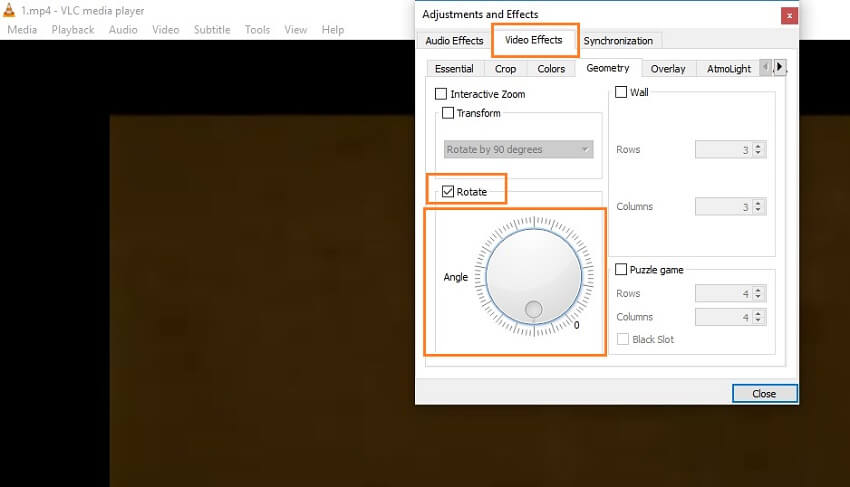Click top tick mark of Angle dial
The height and width of the screenshot is (487, 850).
[534, 221]
